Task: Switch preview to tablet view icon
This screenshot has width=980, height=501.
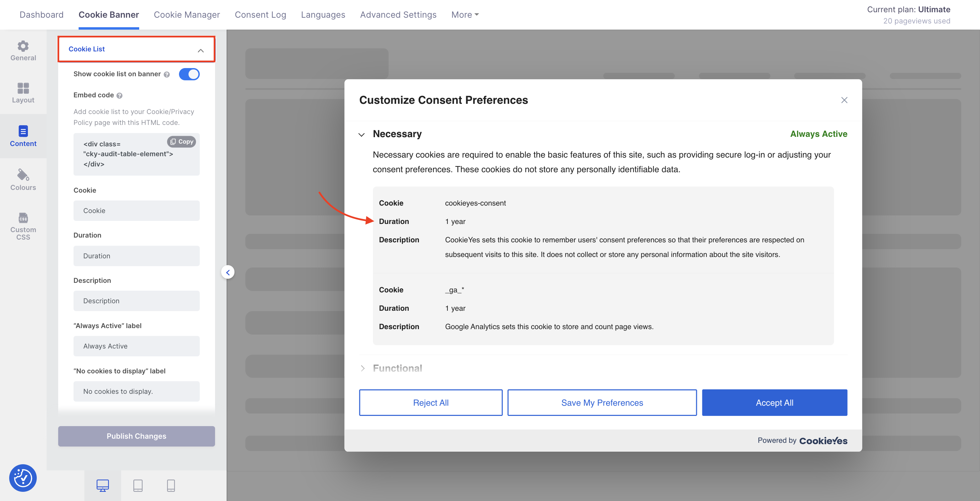Action: pos(138,485)
